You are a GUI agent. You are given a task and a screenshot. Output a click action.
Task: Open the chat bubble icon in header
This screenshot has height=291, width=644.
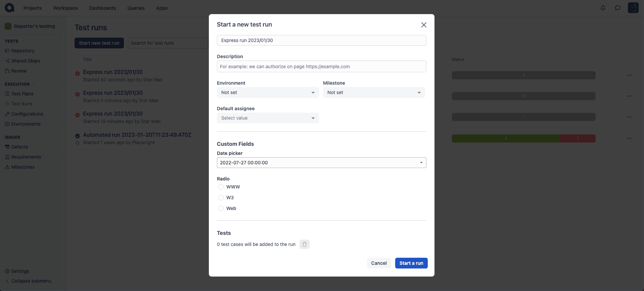coord(617,8)
